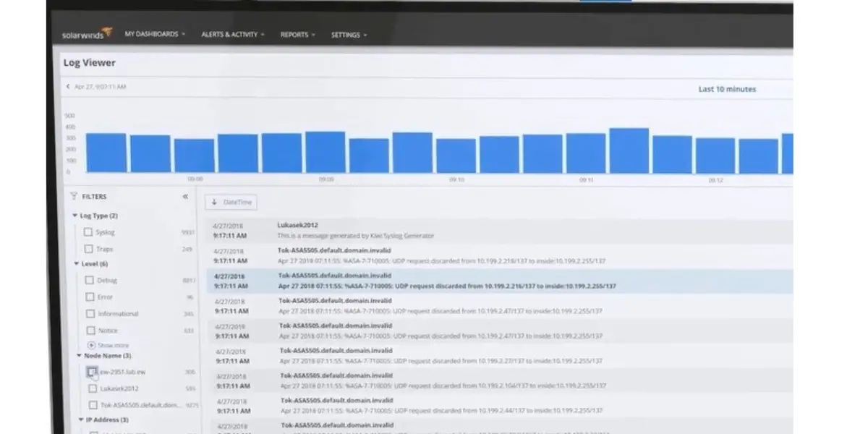
Task: Open log entry from 10.199.2.104/137
Action: pos(499,380)
